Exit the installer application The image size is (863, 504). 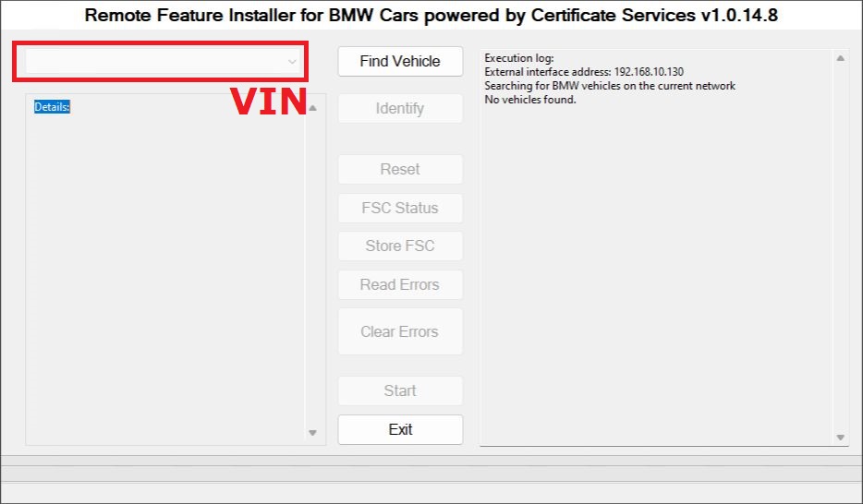pyautogui.click(x=400, y=429)
